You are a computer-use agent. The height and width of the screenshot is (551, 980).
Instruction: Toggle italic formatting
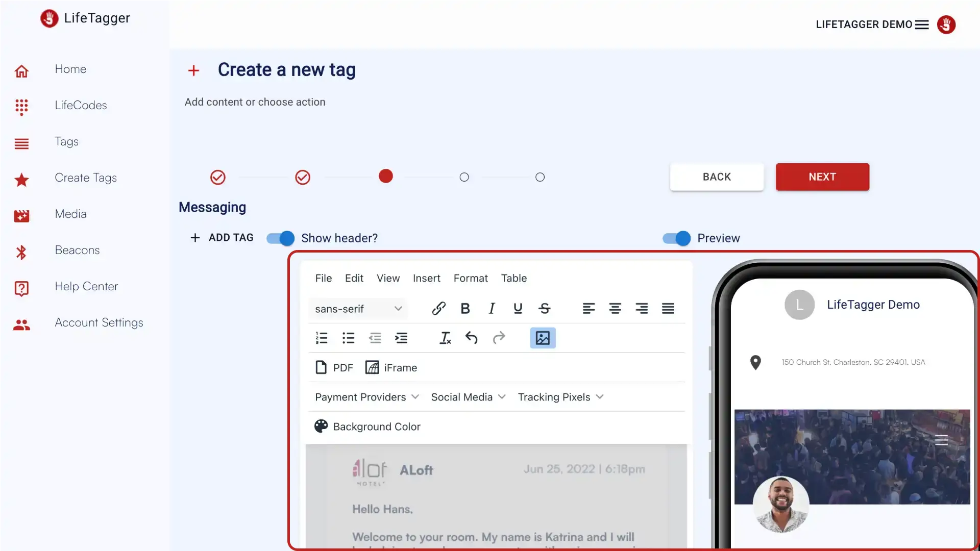[492, 308]
